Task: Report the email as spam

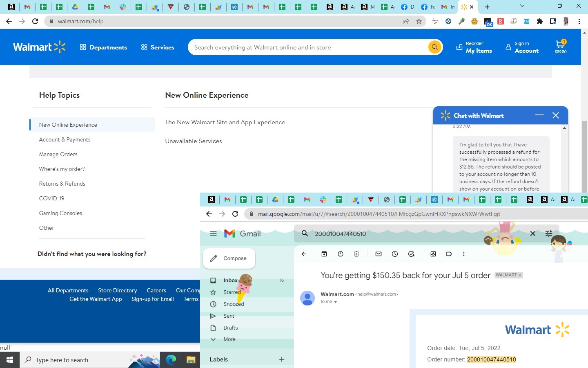Action: 341,254
